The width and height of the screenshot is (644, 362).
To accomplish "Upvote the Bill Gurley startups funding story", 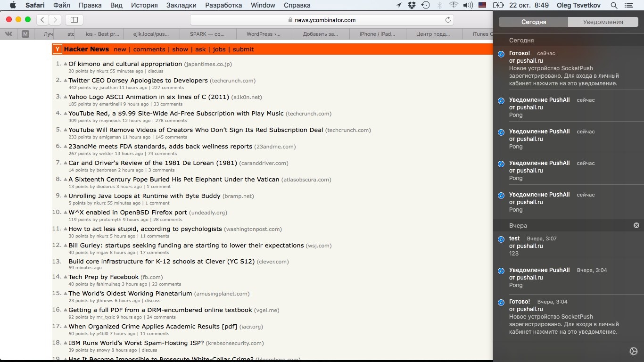I will click(66, 246).
